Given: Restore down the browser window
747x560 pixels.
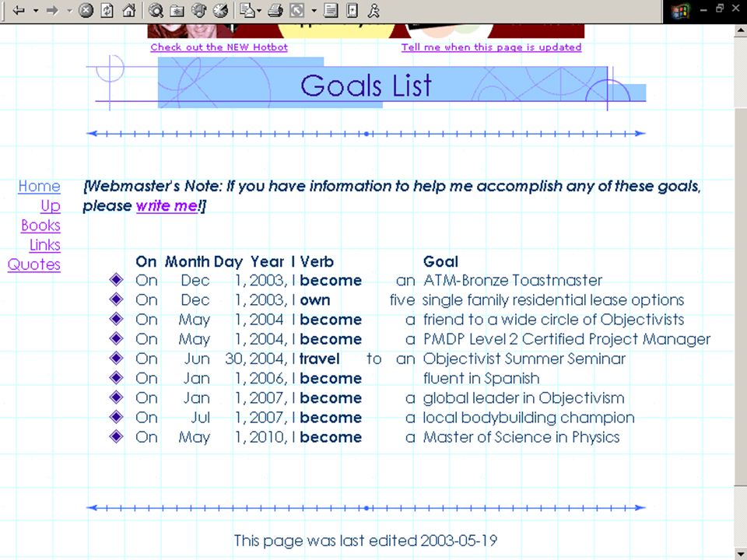Looking at the screenshot, I should 721,8.
